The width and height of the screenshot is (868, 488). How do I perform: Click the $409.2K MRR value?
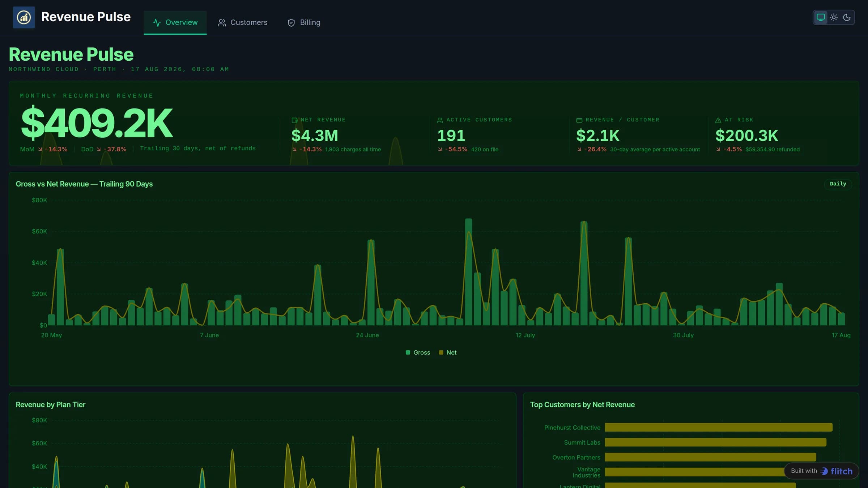tap(97, 123)
